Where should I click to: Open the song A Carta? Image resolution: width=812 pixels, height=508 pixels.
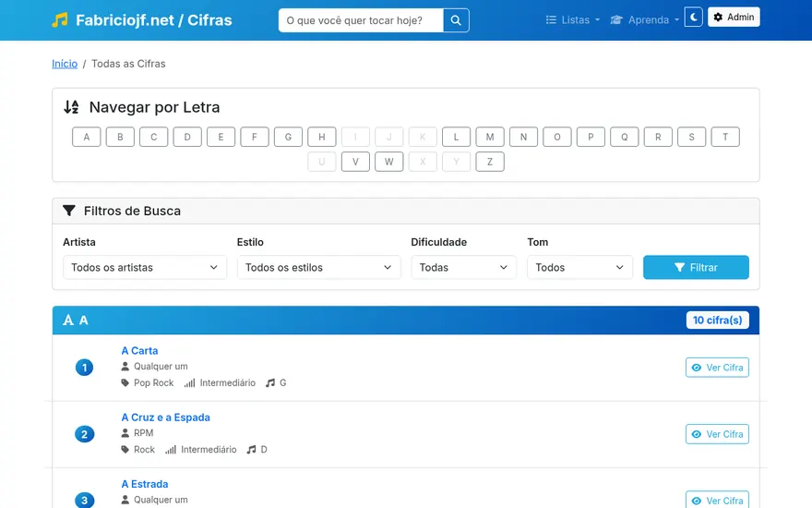click(x=140, y=351)
